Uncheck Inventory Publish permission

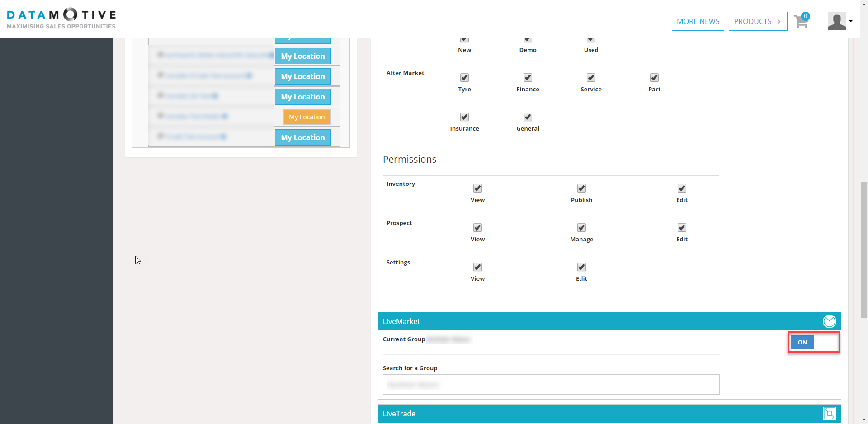click(x=581, y=188)
